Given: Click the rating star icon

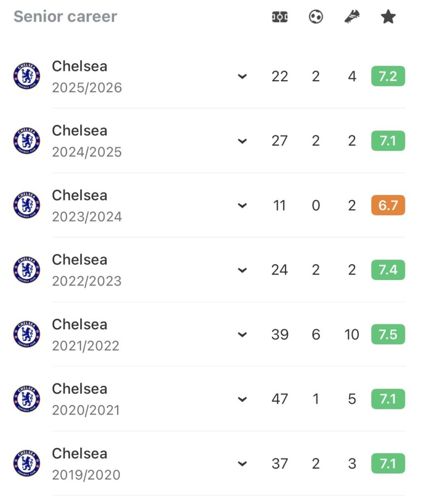Looking at the screenshot, I should coord(388,17).
